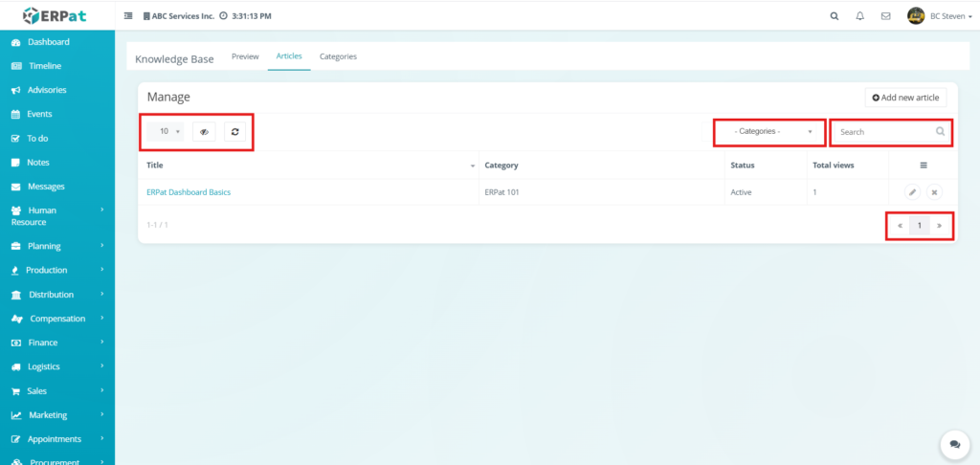Click the ERPat logo

[55, 15]
